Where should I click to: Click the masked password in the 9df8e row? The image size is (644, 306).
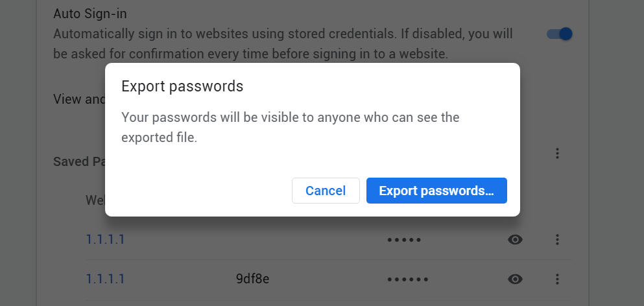pos(408,280)
